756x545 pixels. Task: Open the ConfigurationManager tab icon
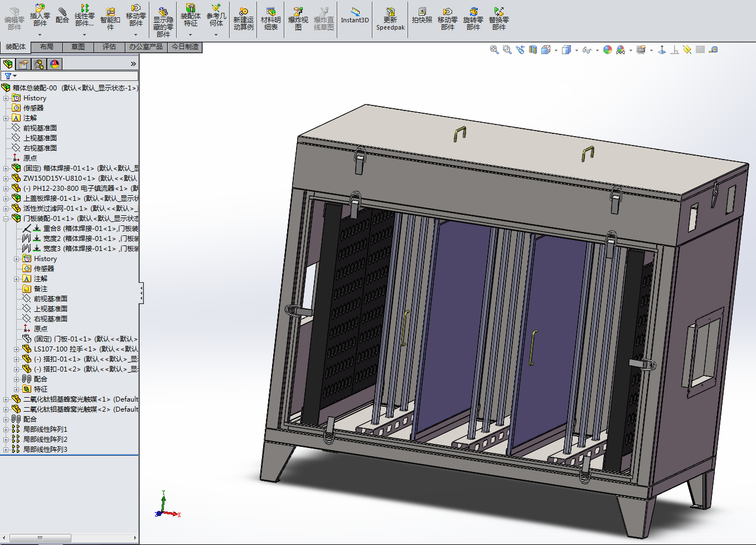coord(39,64)
